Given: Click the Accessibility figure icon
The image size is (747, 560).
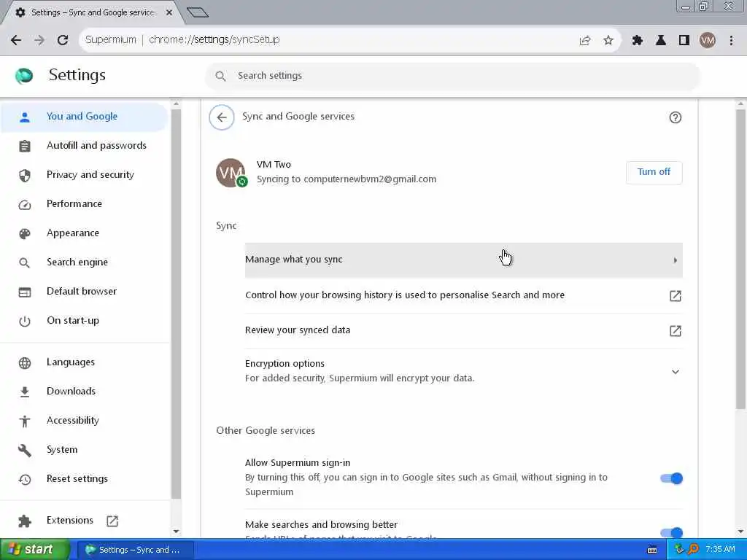Looking at the screenshot, I should coord(25,421).
